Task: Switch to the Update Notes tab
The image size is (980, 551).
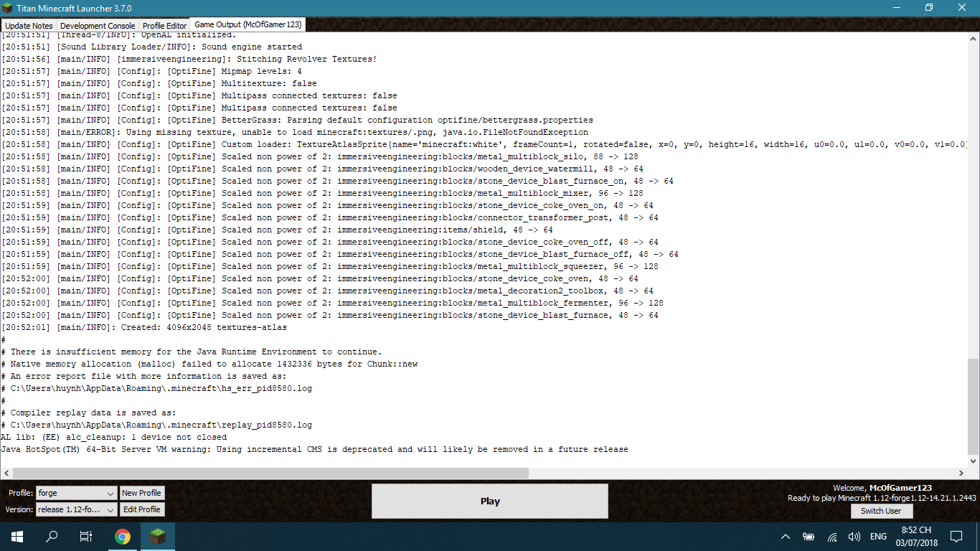Action: pyautogui.click(x=29, y=26)
